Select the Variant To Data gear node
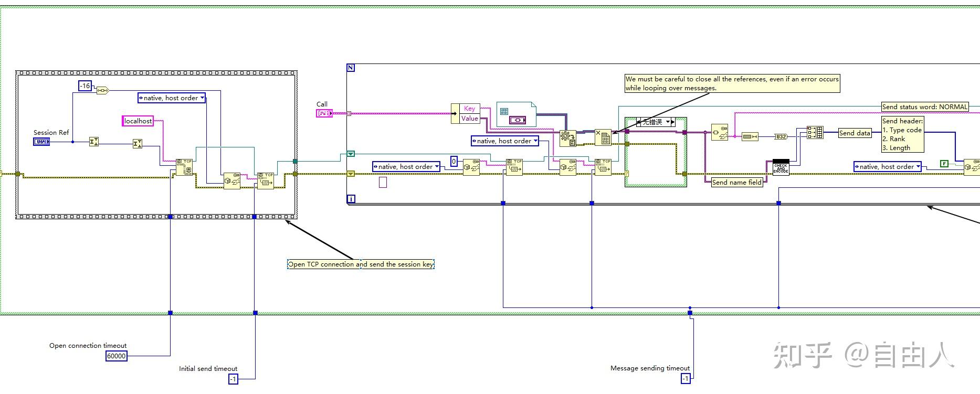Image resolution: width=980 pixels, height=394 pixels. [x=567, y=137]
